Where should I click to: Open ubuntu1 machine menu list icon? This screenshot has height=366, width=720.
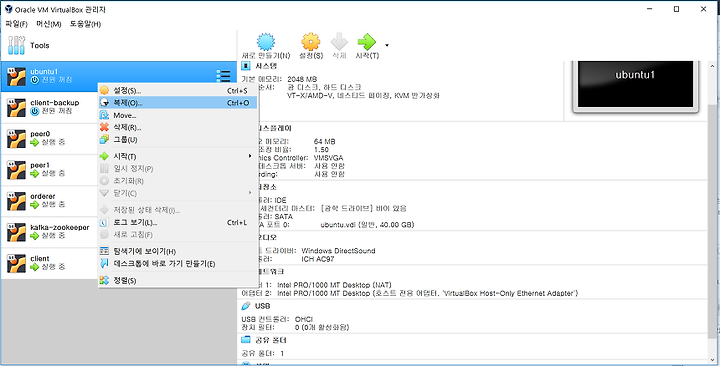point(223,76)
